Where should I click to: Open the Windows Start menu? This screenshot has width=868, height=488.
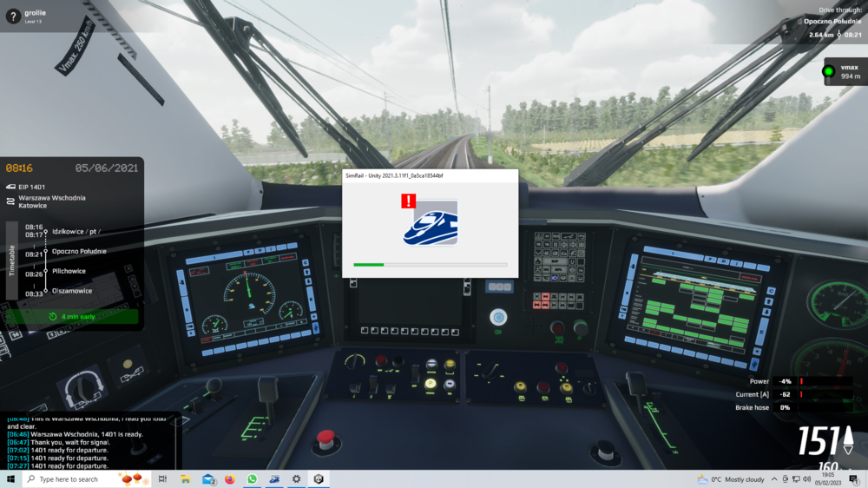(10, 479)
